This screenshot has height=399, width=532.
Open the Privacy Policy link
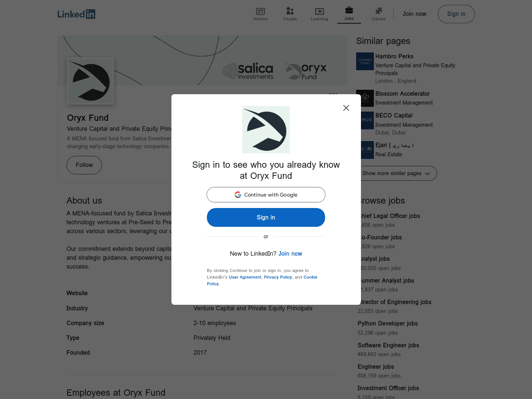(278, 277)
